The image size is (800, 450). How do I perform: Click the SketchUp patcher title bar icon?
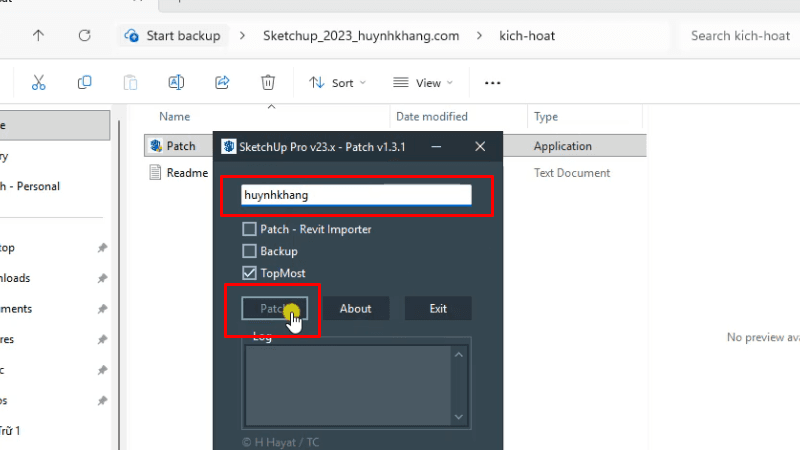(x=229, y=146)
